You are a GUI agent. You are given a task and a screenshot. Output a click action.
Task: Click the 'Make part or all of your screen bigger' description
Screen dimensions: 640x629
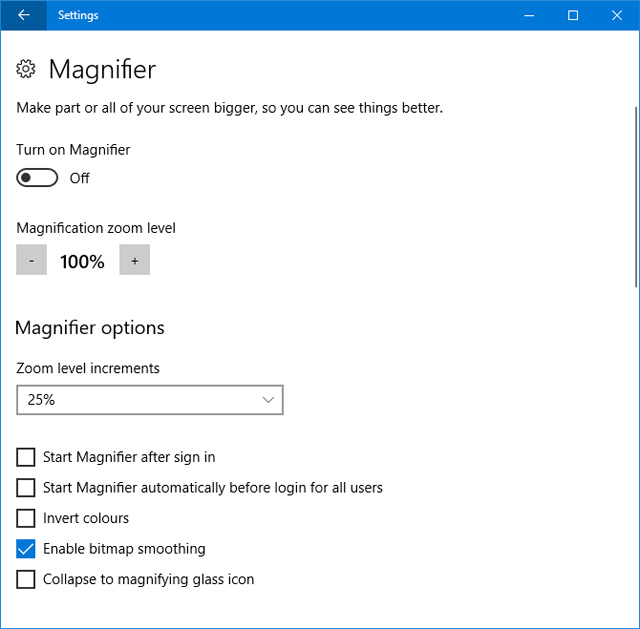point(229,108)
